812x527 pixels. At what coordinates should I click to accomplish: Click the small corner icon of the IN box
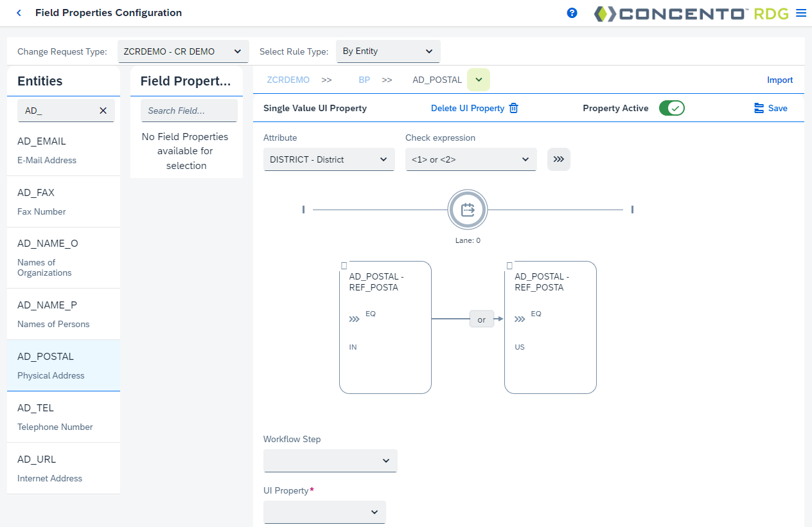coord(344,265)
